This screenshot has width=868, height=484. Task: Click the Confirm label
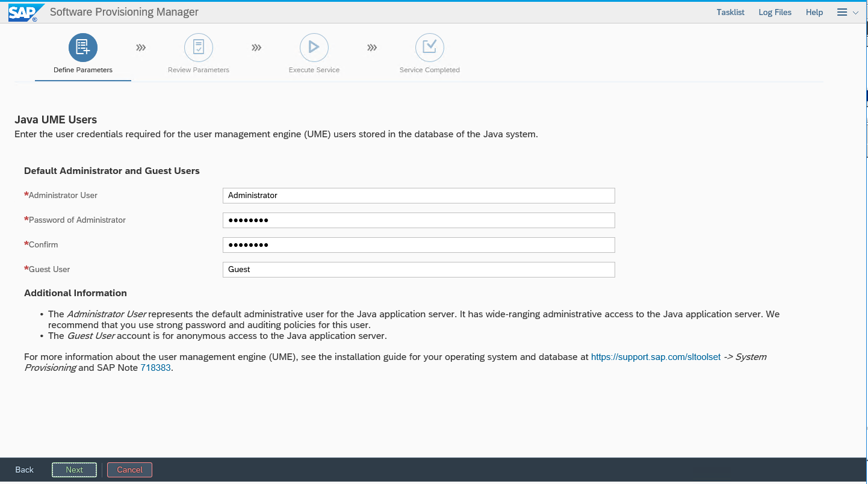43,245
